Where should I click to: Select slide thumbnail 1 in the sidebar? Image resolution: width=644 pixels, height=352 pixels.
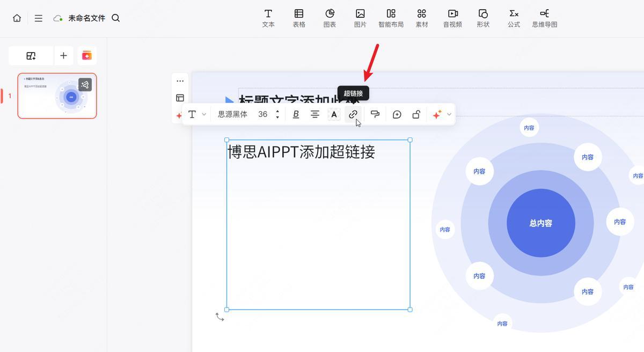(56, 96)
